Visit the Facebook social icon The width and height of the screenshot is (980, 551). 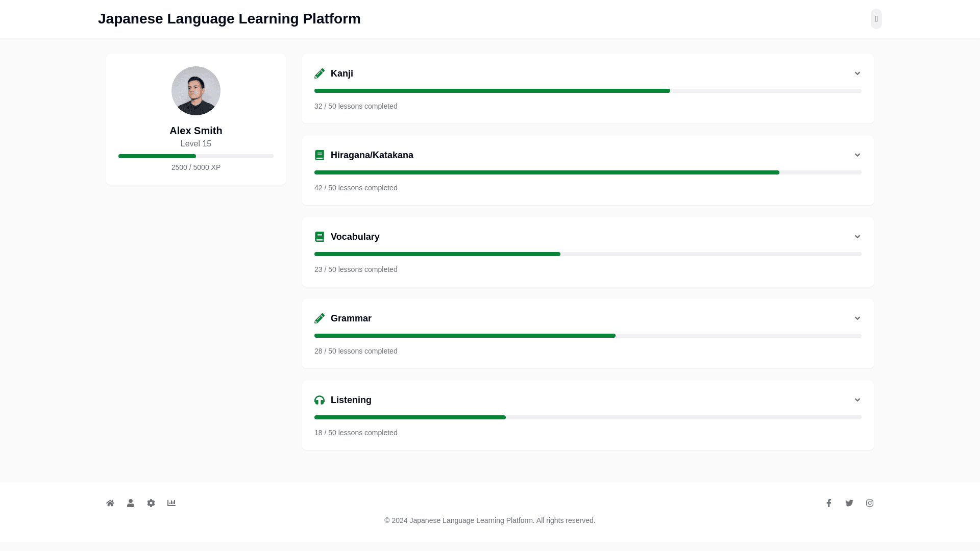pos(829,503)
